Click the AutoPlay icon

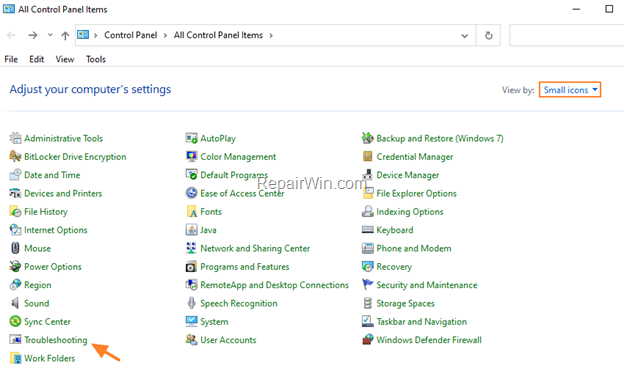coord(191,138)
